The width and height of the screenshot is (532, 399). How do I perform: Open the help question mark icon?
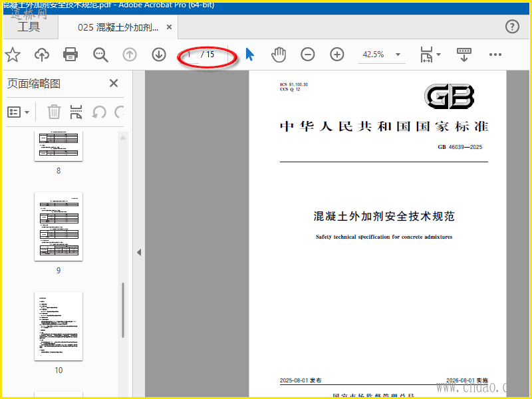point(512,27)
